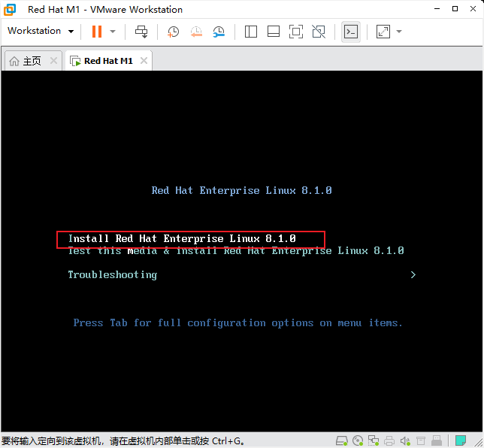Click the Red Hat Enterprise Linux 8.1.0 heading
This screenshot has width=484, height=448.
pyautogui.click(x=242, y=190)
